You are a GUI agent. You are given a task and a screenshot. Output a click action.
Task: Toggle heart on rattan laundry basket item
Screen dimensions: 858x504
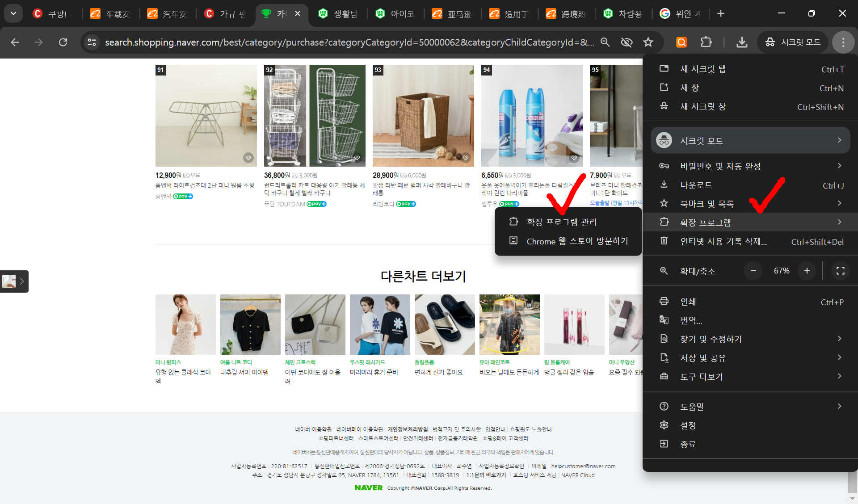466,158
